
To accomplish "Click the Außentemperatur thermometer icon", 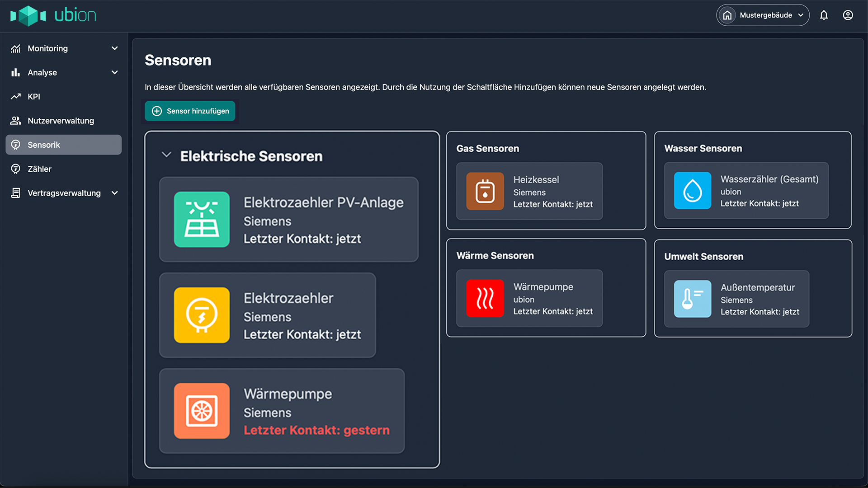I will 692,299.
